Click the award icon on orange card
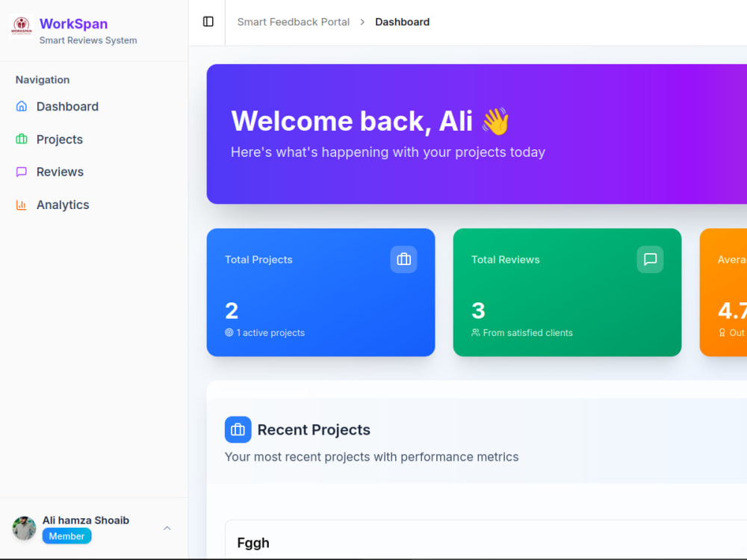The image size is (747, 560). click(x=722, y=332)
